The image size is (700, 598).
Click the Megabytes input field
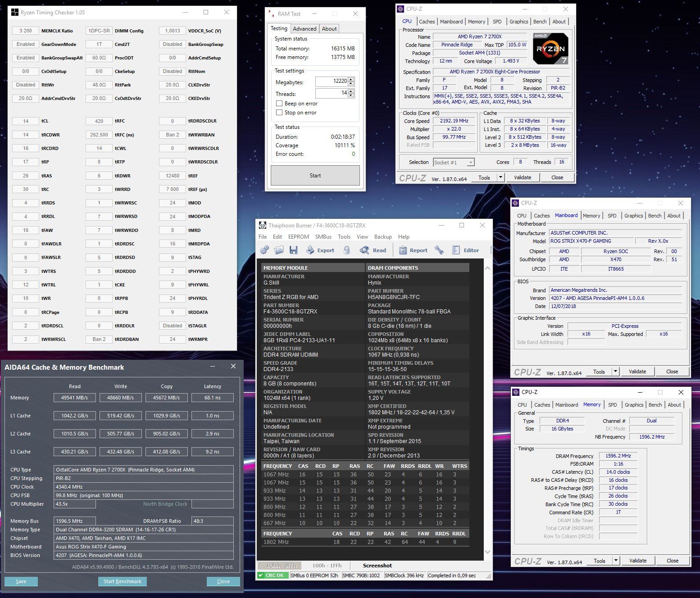pos(332,82)
